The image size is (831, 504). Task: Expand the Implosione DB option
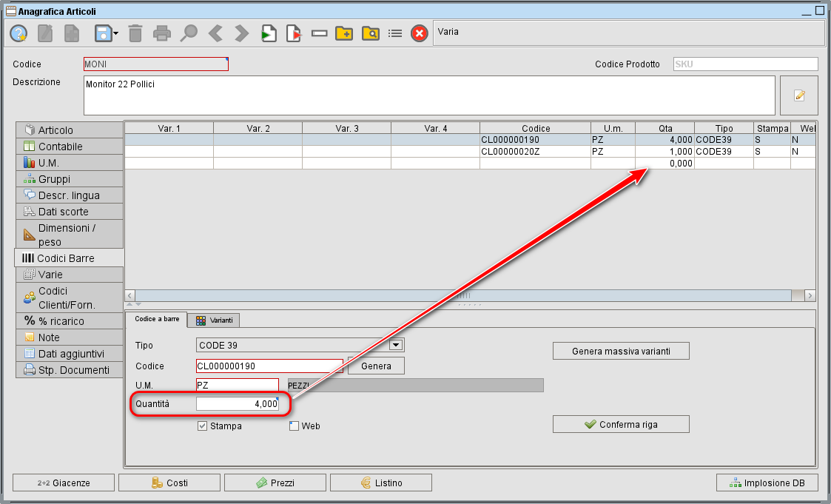coord(767,483)
